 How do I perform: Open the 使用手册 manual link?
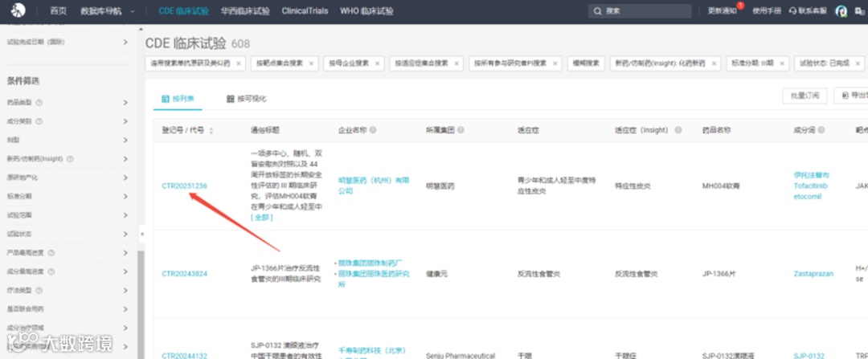click(x=768, y=11)
